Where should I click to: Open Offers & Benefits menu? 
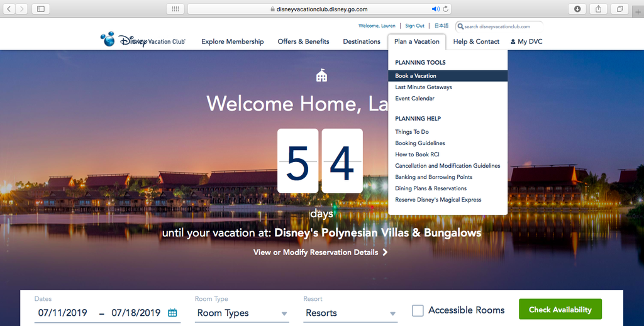(x=304, y=41)
